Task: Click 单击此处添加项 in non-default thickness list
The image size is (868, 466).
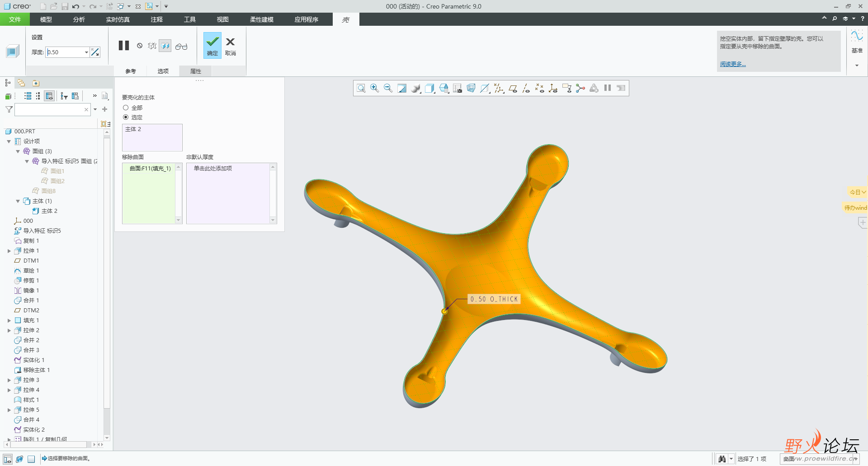Action: coord(213,168)
